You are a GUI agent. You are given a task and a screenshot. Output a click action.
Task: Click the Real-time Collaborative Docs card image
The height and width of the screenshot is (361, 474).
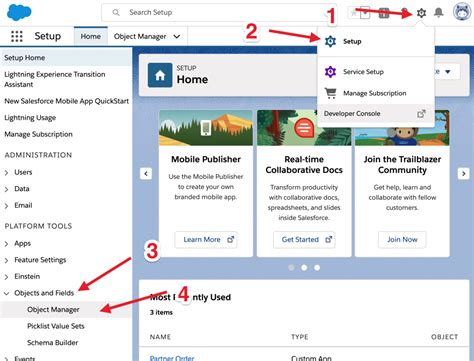point(304,128)
